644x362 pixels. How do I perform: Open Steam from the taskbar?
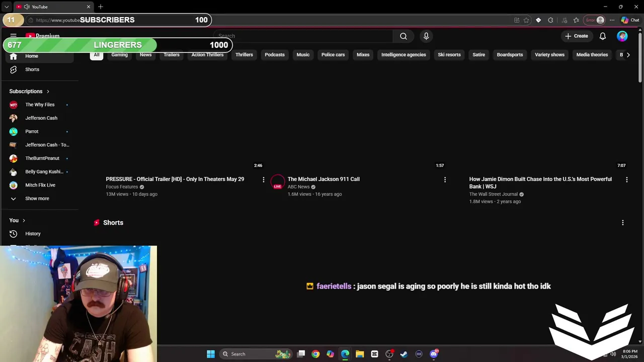click(404, 354)
